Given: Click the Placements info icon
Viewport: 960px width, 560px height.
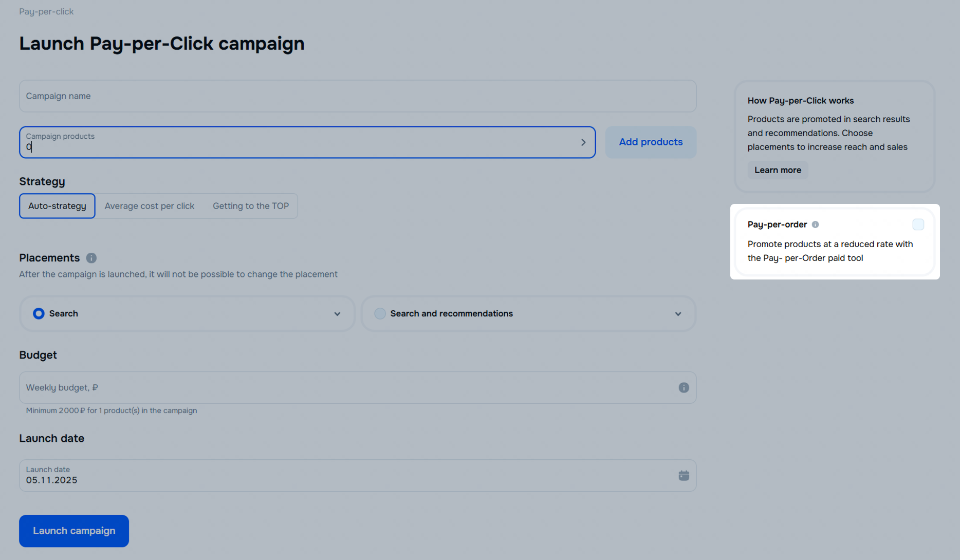Looking at the screenshot, I should coord(91,258).
